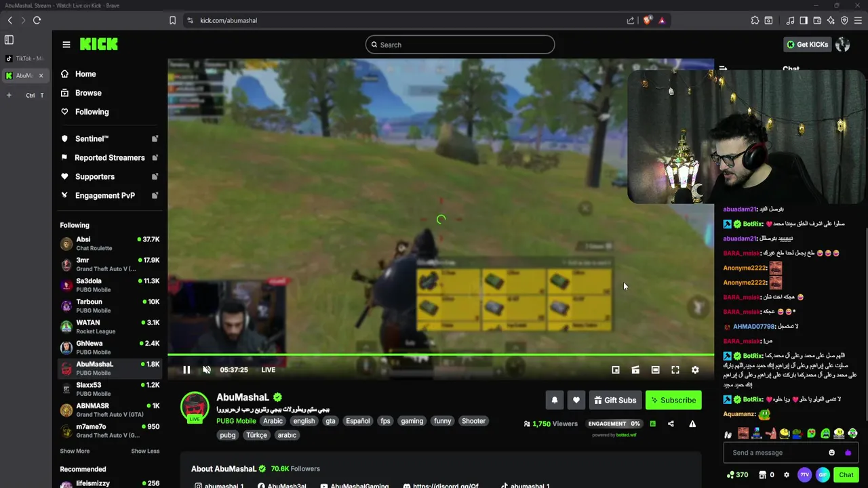Open Absi channel in Following list
The image size is (868, 488).
pyautogui.click(x=110, y=243)
